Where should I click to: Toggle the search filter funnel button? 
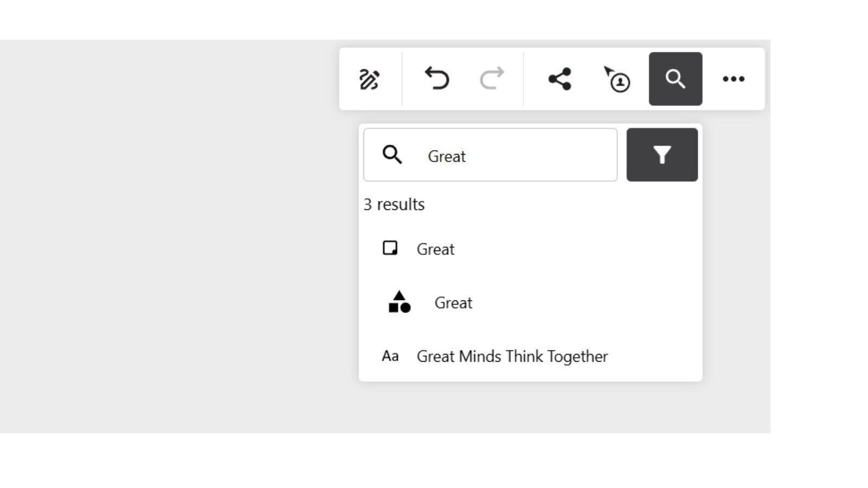(x=662, y=155)
